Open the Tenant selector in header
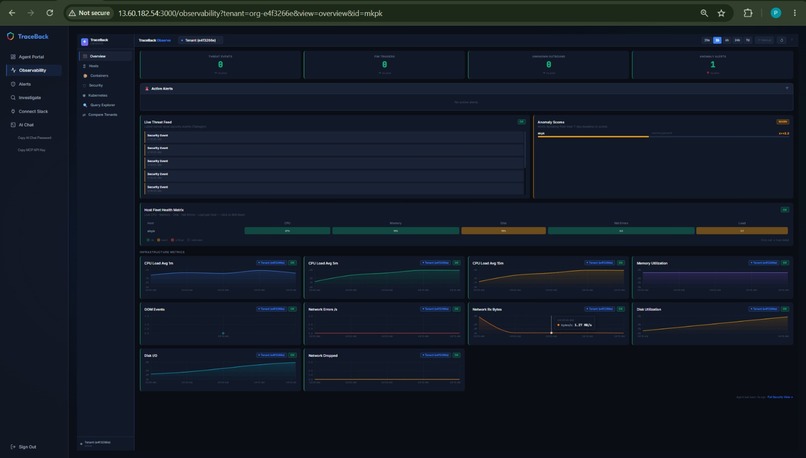The width and height of the screenshot is (806, 458). pos(200,40)
